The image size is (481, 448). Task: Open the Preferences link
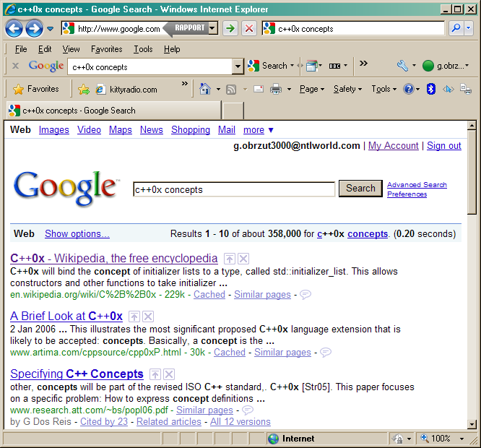[407, 194]
